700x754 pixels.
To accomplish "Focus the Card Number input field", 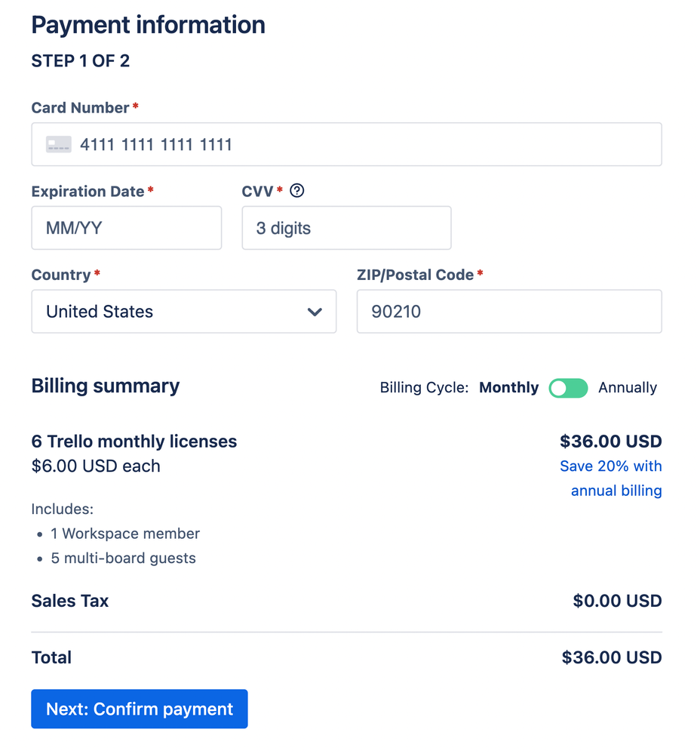I will (x=362, y=144).
